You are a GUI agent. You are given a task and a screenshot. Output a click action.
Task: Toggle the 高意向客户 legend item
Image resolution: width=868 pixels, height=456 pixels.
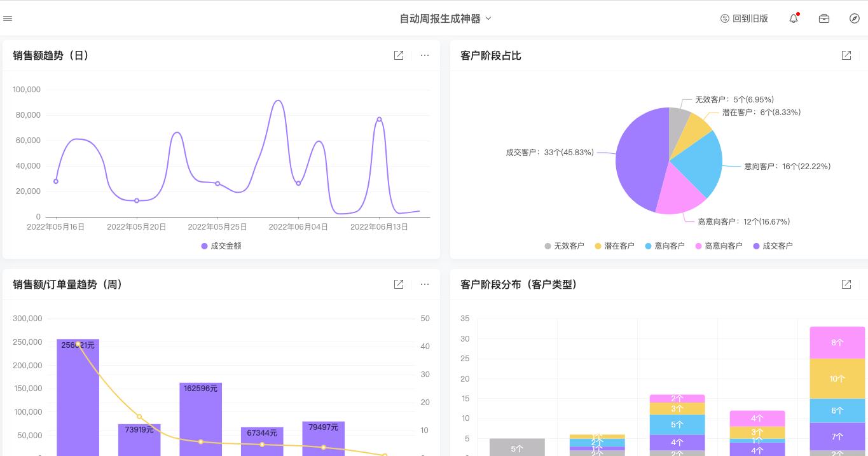click(719, 245)
